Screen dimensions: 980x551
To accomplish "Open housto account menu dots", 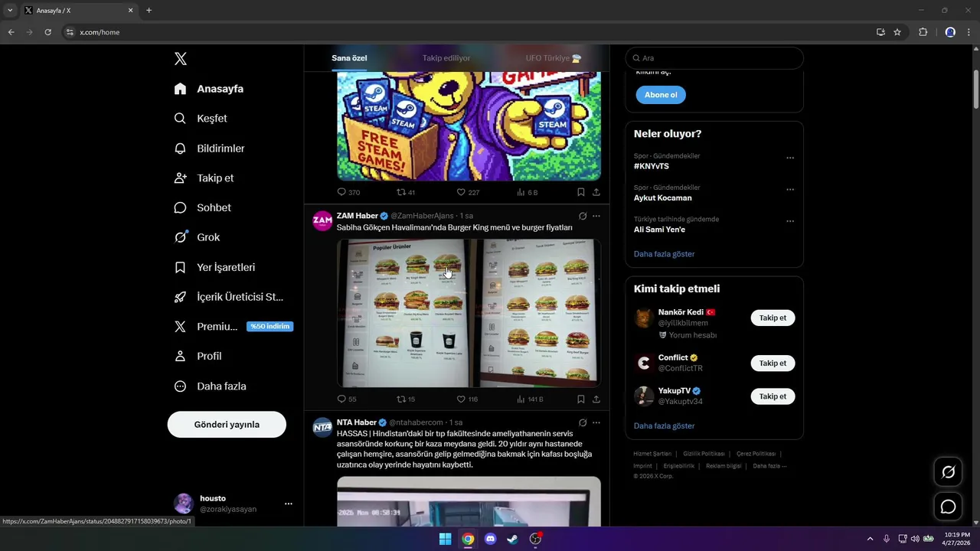I will [289, 504].
